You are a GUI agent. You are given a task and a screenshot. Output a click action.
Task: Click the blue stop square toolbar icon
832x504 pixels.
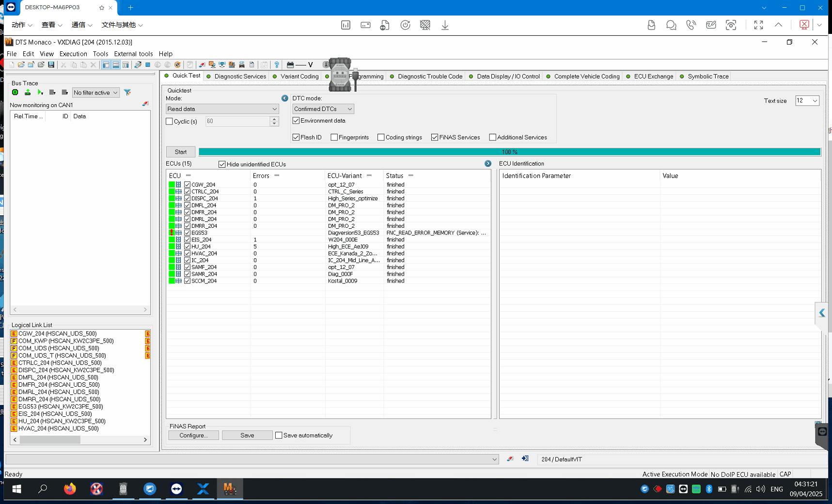148,64
